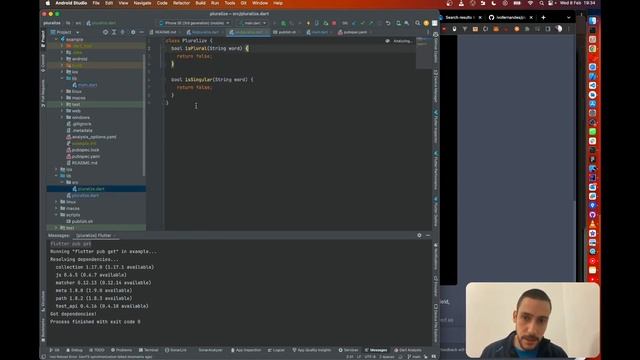Place cursor in the isSingular method line
640x360 pixels.
(x=212, y=80)
